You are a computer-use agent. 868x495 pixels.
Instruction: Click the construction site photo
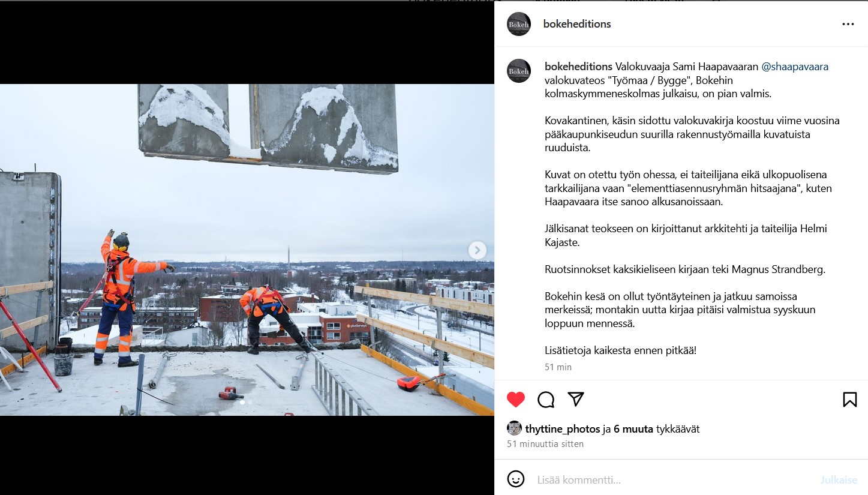tap(247, 250)
